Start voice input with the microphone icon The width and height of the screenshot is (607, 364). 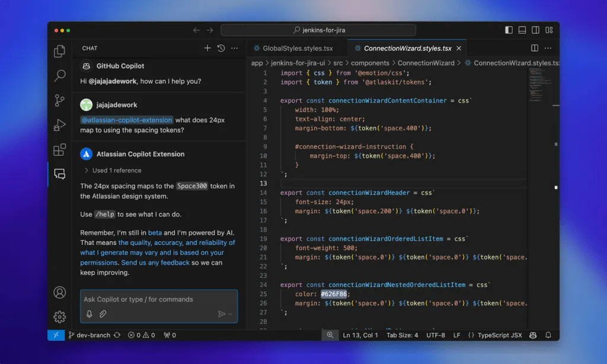[89, 314]
